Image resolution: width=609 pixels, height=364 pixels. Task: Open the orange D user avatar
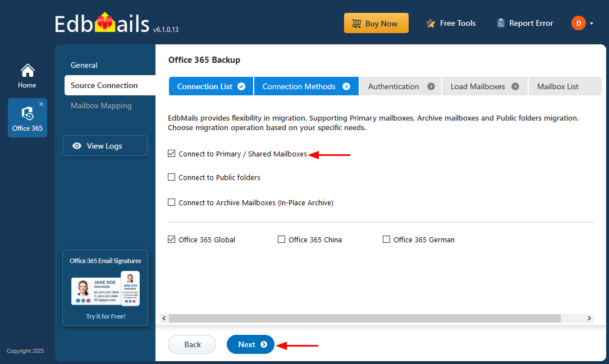[x=578, y=24]
